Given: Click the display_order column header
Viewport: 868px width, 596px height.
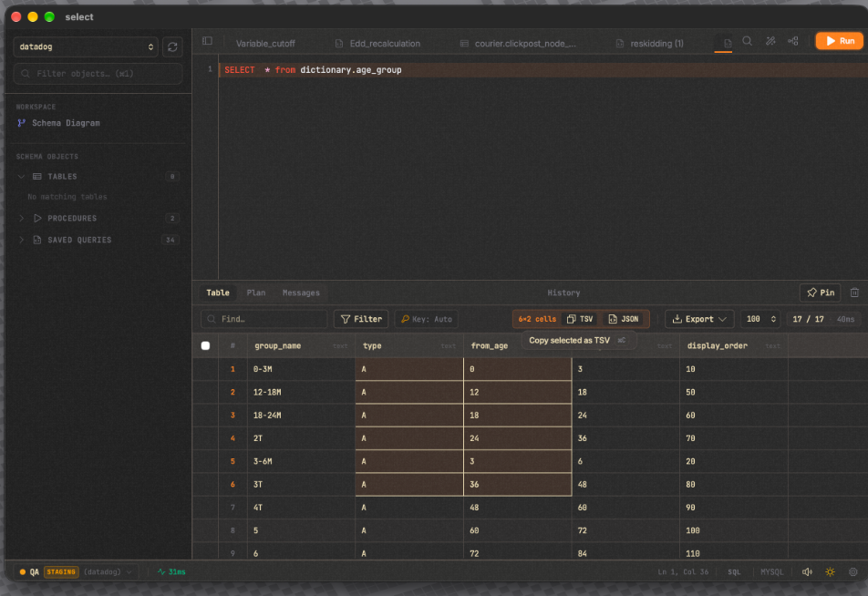Looking at the screenshot, I should coord(734,346).
